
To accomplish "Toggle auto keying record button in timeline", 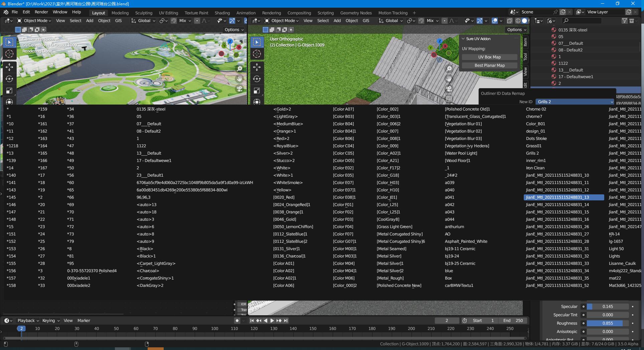I will (x=237, y=321).
